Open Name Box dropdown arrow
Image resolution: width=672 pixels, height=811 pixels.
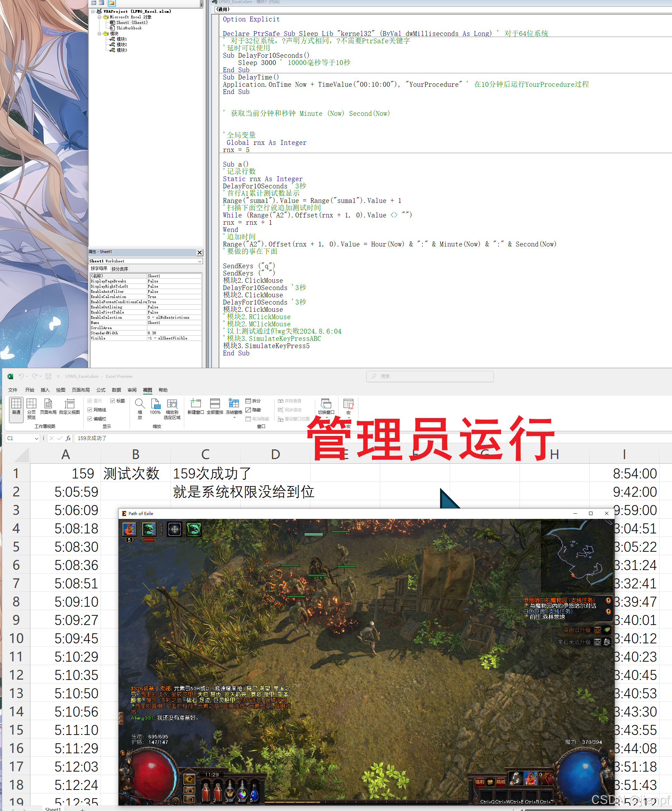coord(37,438)
